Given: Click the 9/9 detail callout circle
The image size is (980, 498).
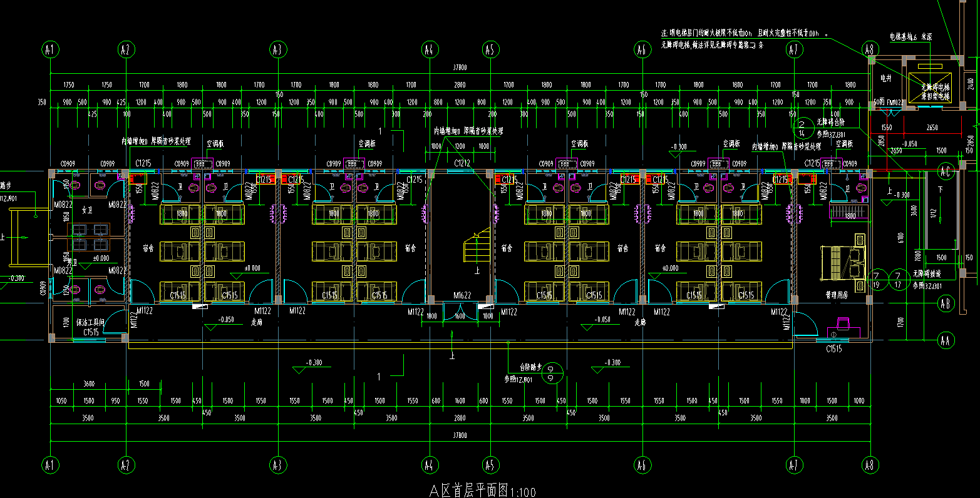Looking at the screenshot, I should coord(550,373).
